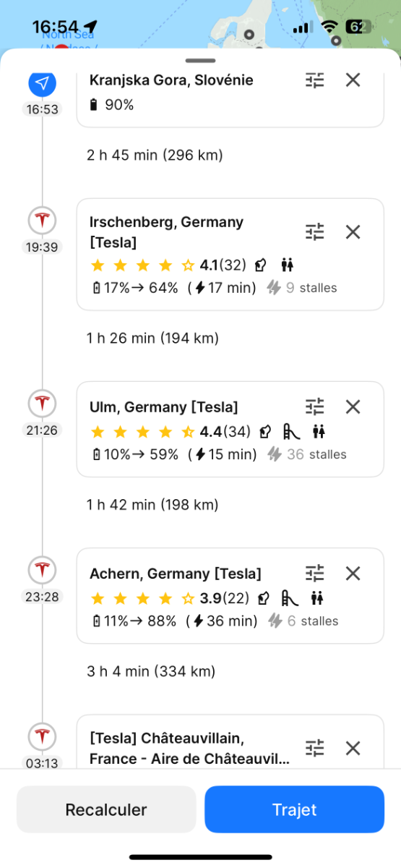
Task: Tap the blue start location arrow icon
Action: [42, 83]
